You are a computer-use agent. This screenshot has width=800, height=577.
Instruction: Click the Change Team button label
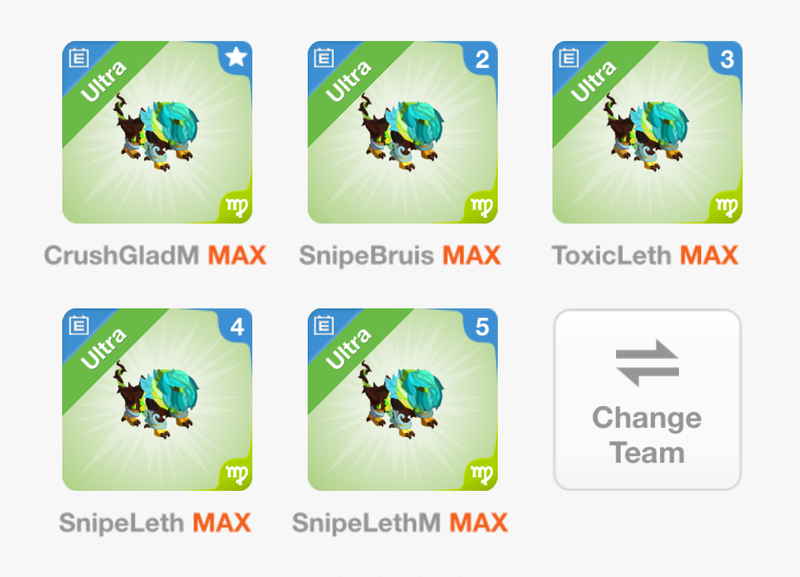point(647,435)
